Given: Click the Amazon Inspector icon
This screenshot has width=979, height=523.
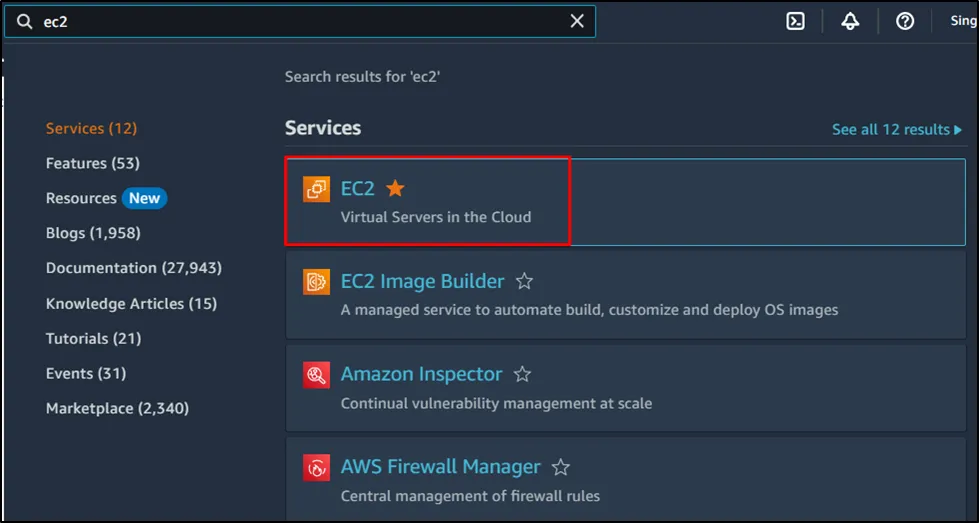Looking at the screenshot, I should pyautogui.click(x=316, y=375).
